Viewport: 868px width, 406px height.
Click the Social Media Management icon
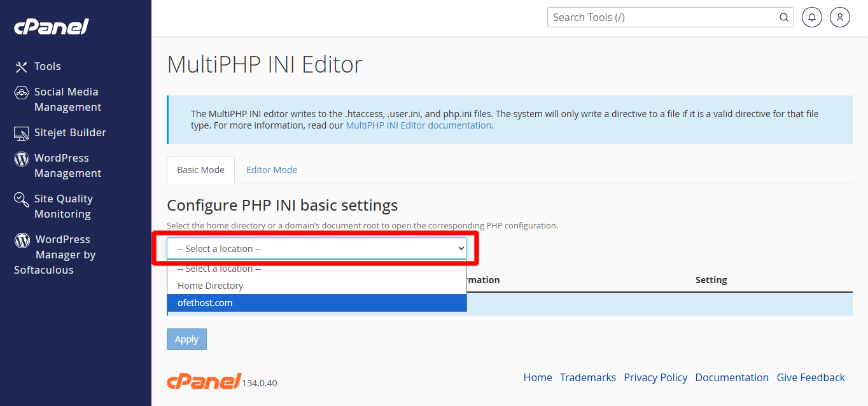click(x=22, y=92)
